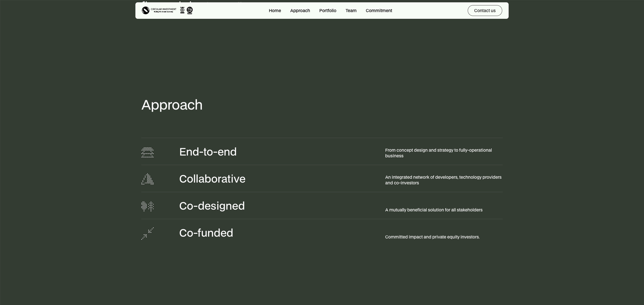Click the Circular Investment wordmark text

(163, 10)
